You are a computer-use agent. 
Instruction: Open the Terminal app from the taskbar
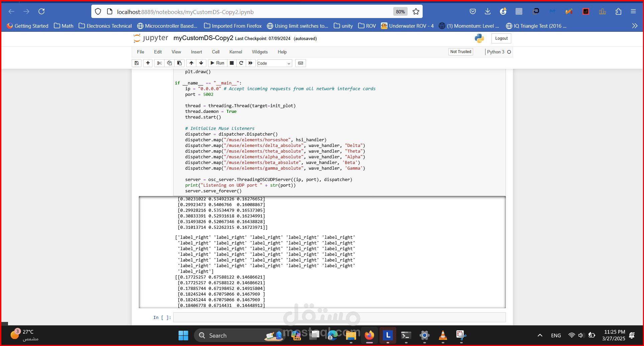tap(406, 336)
